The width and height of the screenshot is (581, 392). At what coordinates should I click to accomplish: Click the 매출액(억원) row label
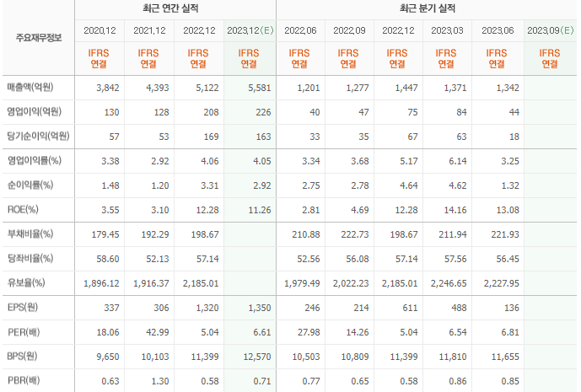pyautogui.click(x=30, y=87)
